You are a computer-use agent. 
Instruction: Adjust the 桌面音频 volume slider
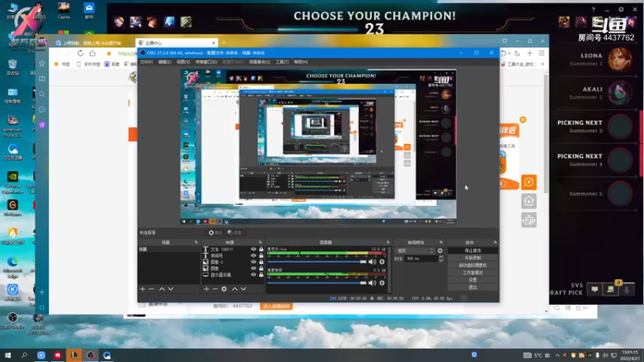click(316, 283)
